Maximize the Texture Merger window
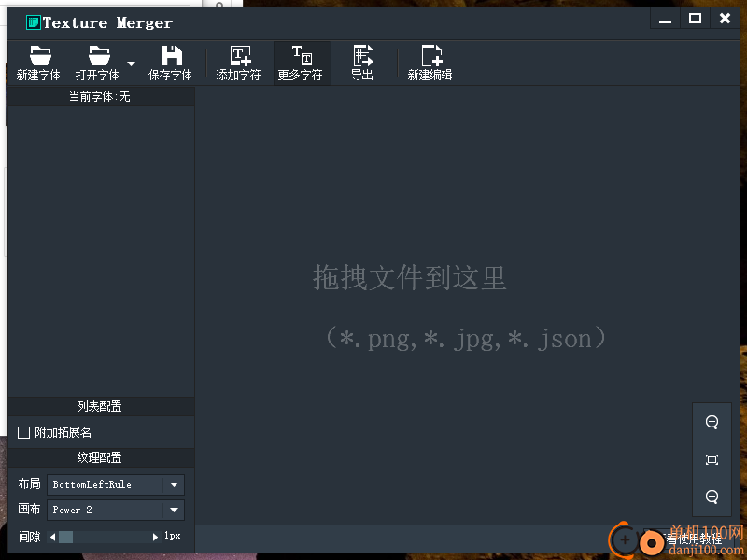Image resolution: width=747 pixels, height=560 pixels. 695,19
